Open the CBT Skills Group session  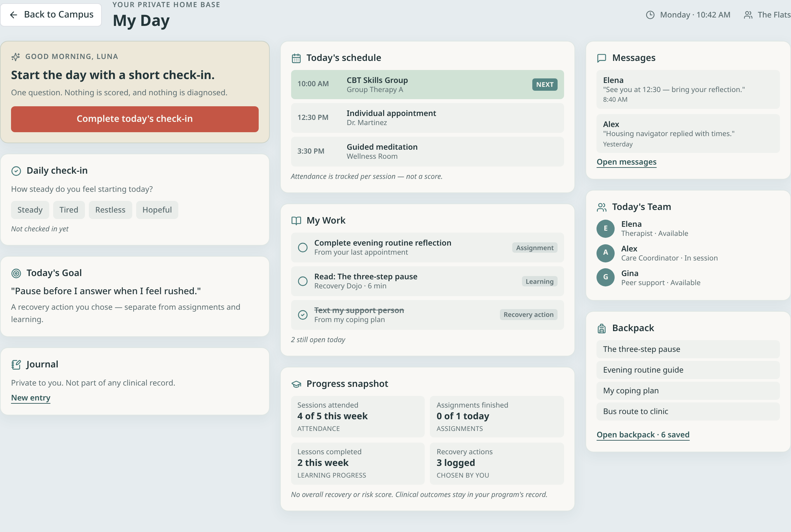click(x=427, y=85)
